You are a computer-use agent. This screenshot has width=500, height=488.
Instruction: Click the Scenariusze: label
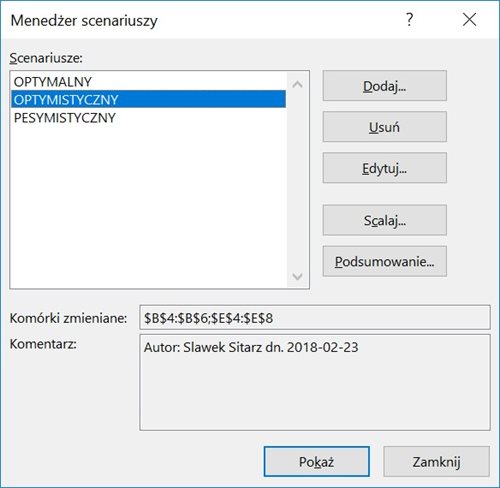click(x=46, y=58)
